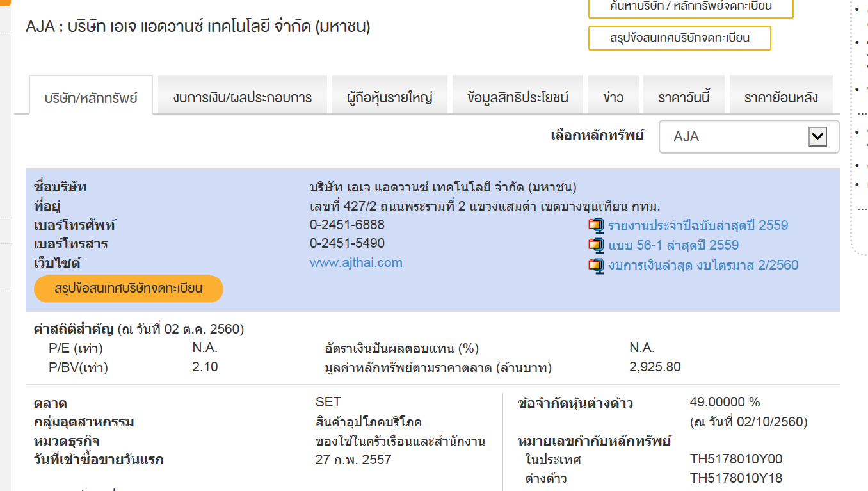868x491 pixels.
Task: Open the ข่าว news tab
Action: pyautogui.click(x=613, y=95)
